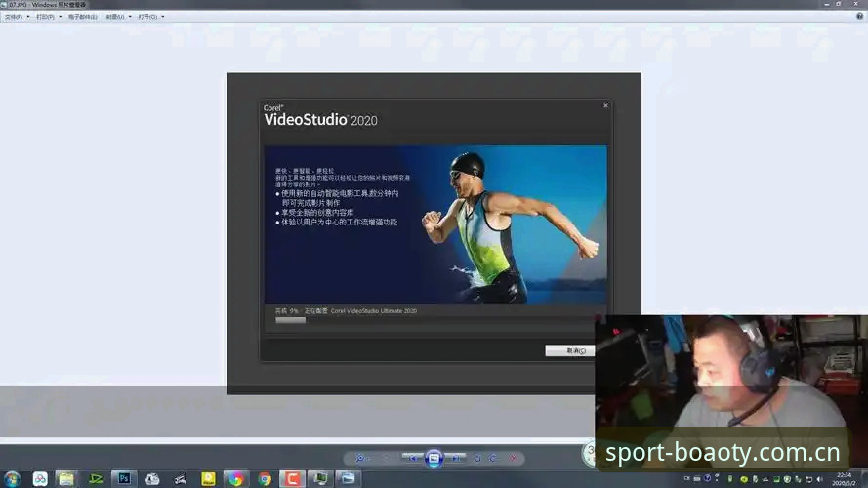Click the Photo Viewer help icon
Image resolution: width=868 pixels, height=488 pixels.
pos(859,16)
